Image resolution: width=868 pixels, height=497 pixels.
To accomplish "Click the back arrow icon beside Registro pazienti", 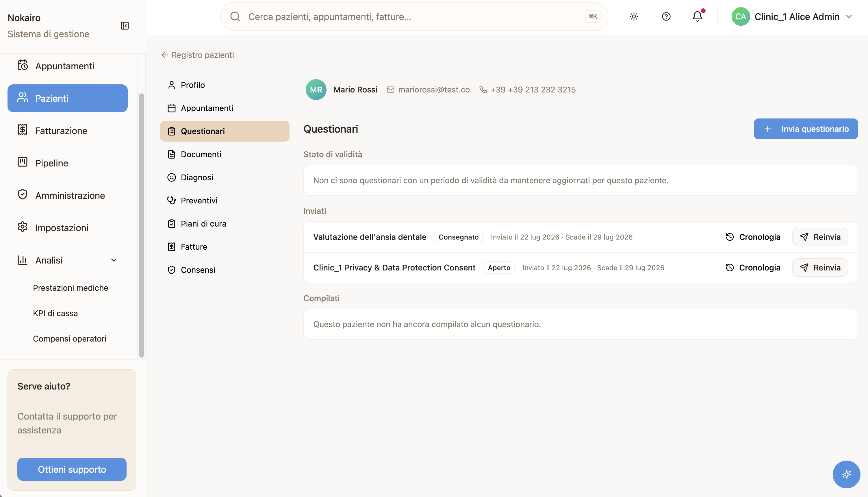I will click(x=164, y=55).
